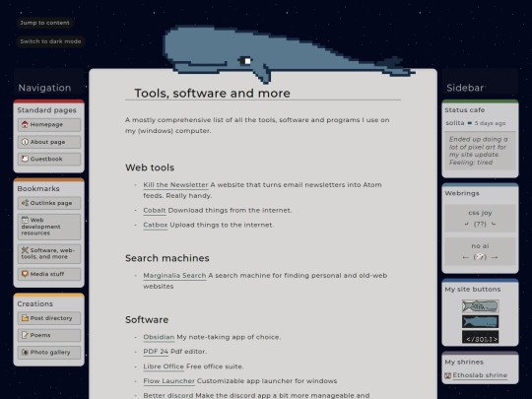The width and height of the screenshot is (532, 399).
Task: Click the Tools, software and more title
Action: point(212,94)
